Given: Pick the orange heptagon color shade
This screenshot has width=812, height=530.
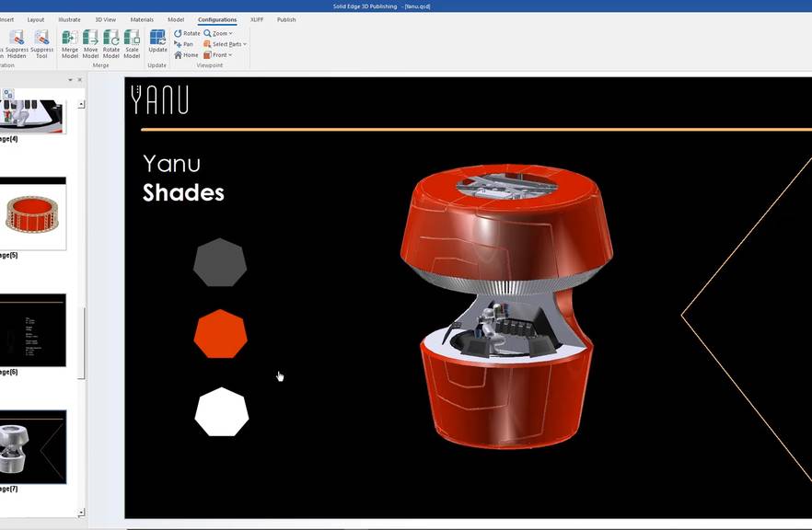Looking at the screenshot, I should pos(220,334).
